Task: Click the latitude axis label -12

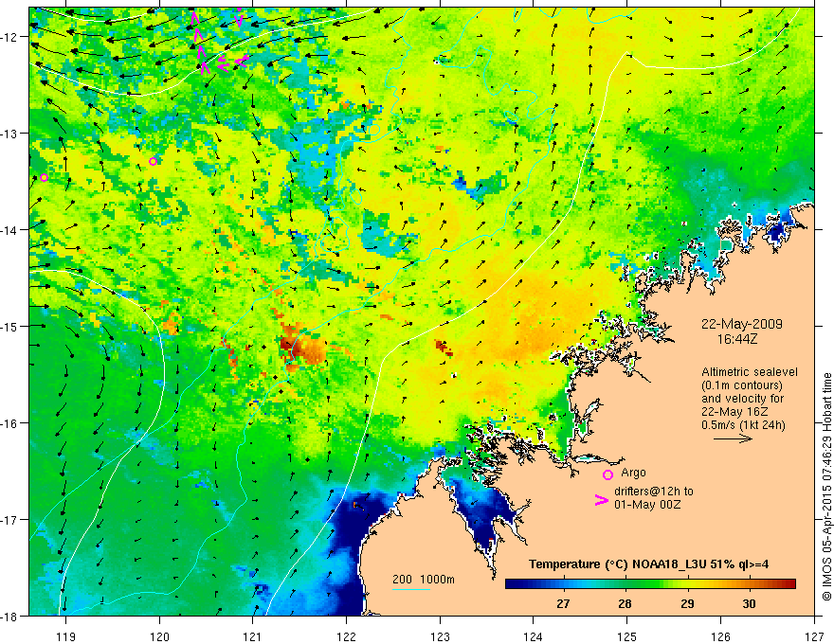Action: click(x=9, y=37)
